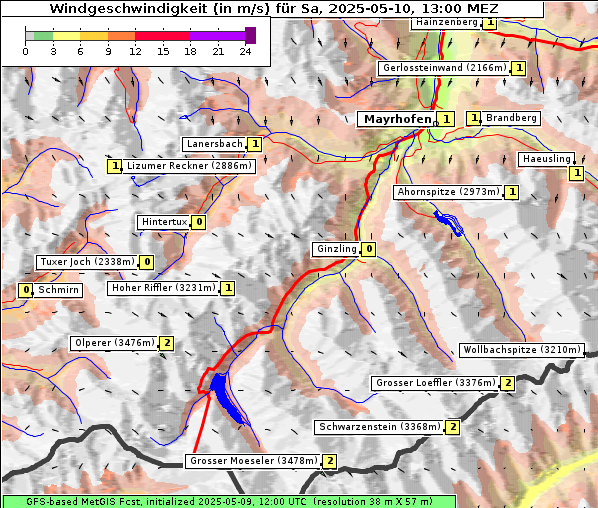This screenshot has height=508, width=598.
Task: Select the Lanersbach location label
Action: point(214,144)
